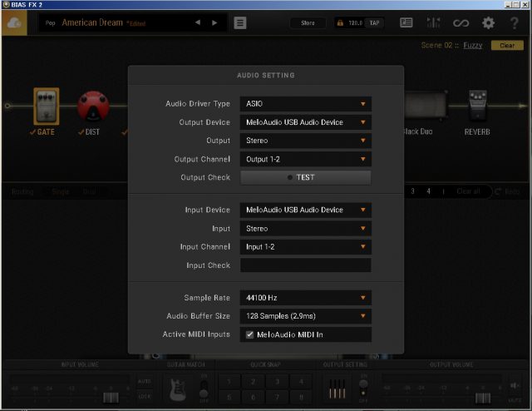
Task: Expand the Output Channel dropdown
Action: [x=305, y=159]
